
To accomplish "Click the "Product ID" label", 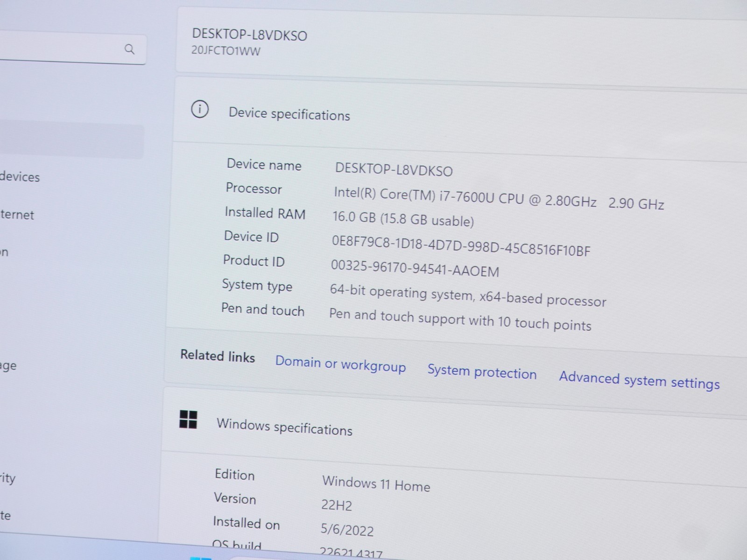I will (x=254, y=261).
